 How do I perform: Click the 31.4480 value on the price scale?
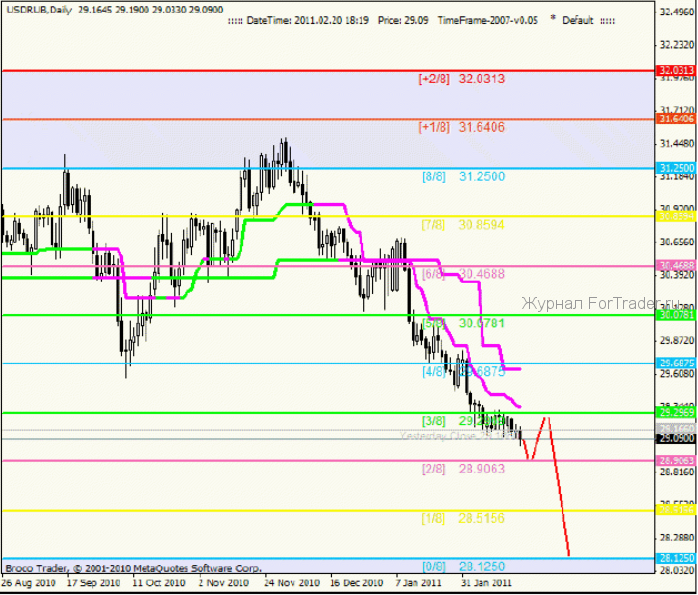(677, 144)
